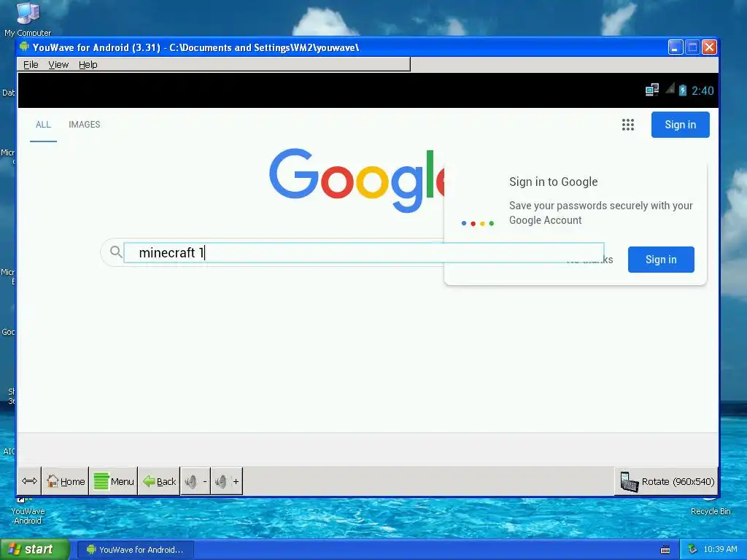Click the taskbar keyboard tray icon

point(665,550)
